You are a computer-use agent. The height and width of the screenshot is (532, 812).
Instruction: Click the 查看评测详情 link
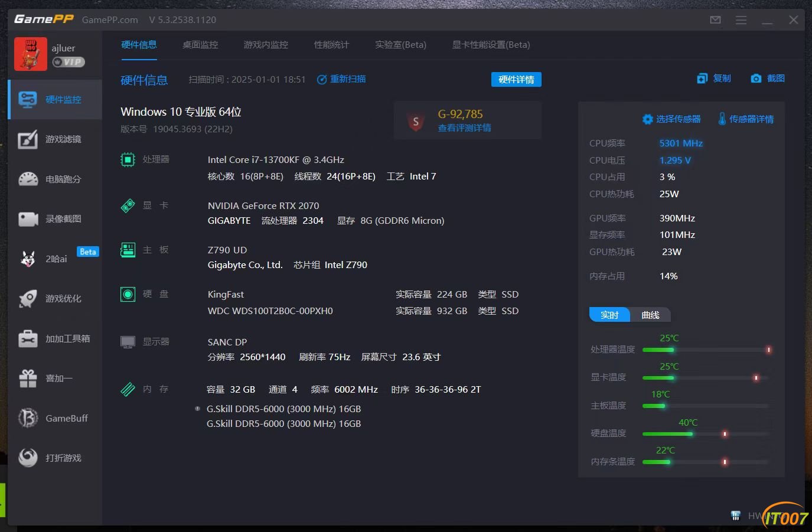(x=464, y=128)
